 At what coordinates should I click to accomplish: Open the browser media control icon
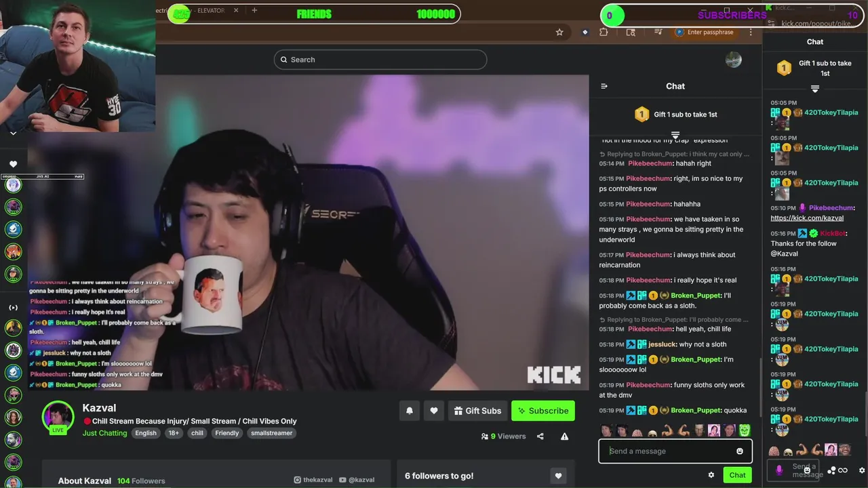coord(658,32)
